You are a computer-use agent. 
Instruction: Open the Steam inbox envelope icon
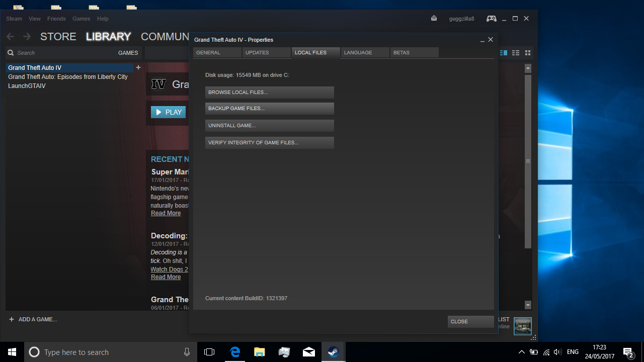click(x=434, y=19)
